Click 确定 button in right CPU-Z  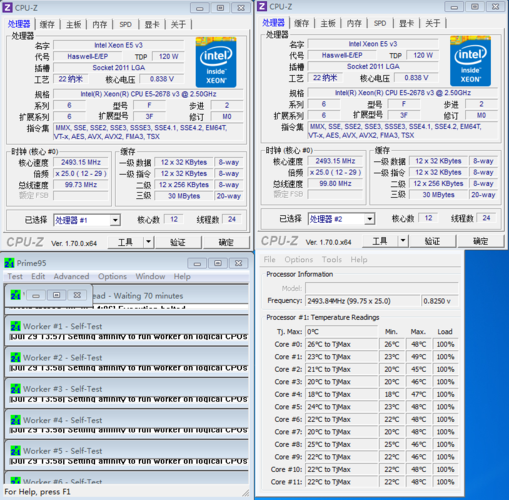pyautogui.click(x=480, y=241)
